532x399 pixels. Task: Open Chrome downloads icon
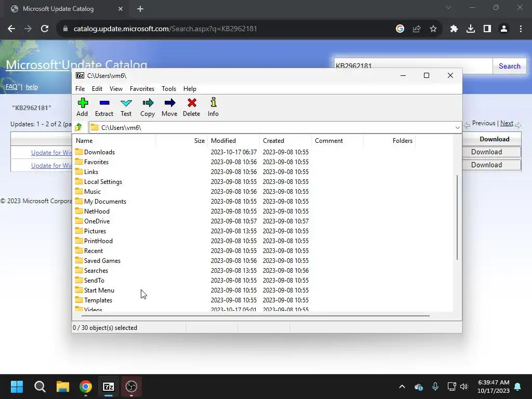pos(471,29)
